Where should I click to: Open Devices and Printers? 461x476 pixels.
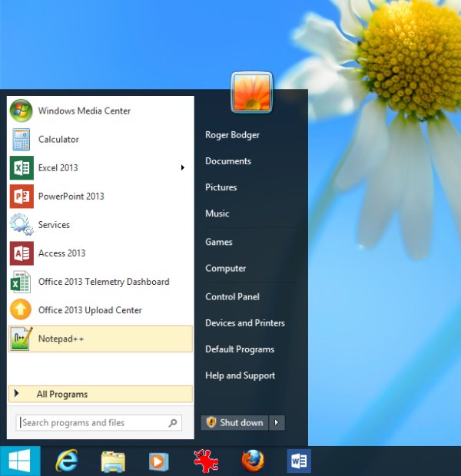(x=245, y=323)
